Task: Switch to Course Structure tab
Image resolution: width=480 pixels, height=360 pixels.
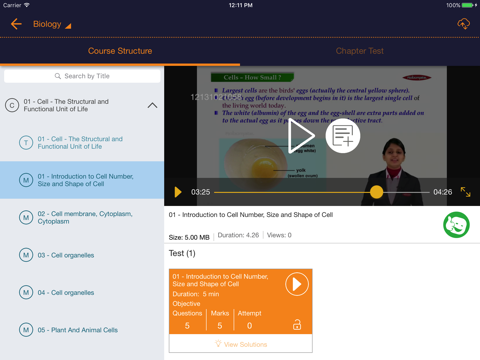Action: 120,51
